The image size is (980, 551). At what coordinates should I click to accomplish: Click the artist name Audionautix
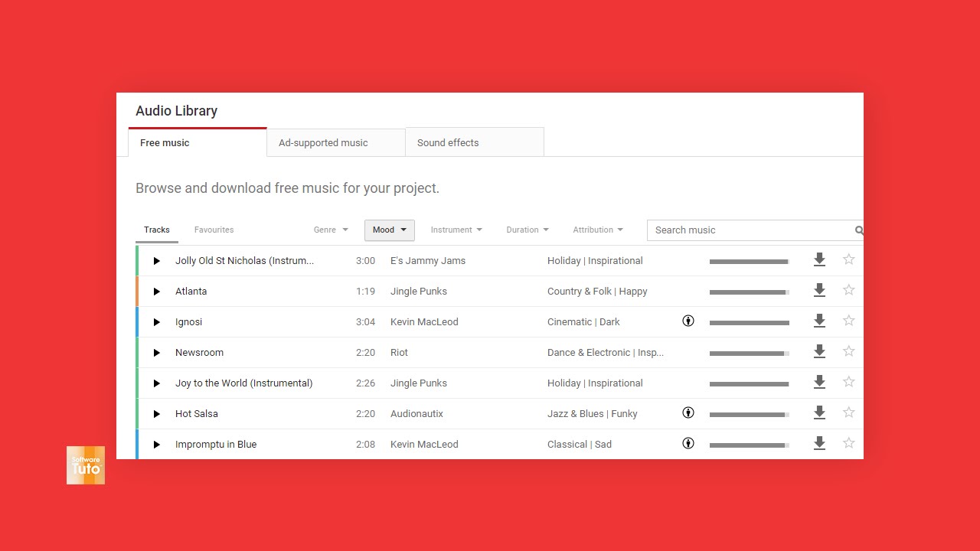coord(416,414)
